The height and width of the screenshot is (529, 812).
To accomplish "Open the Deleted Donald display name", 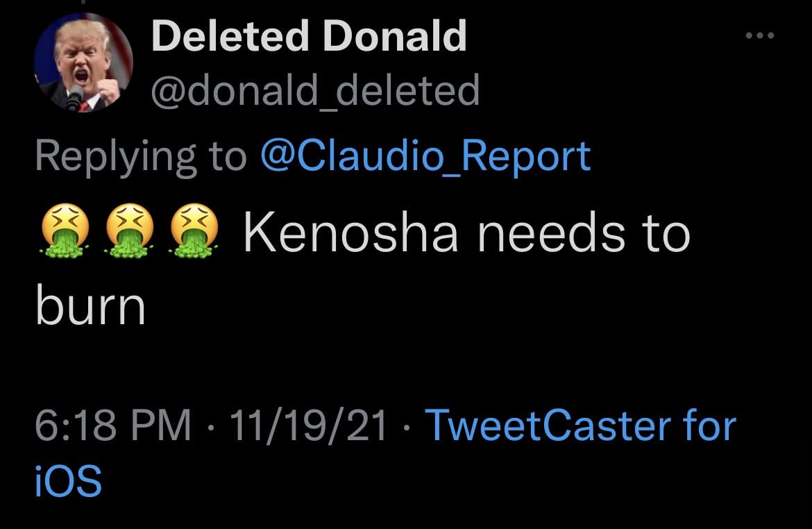I will (308, 35).
